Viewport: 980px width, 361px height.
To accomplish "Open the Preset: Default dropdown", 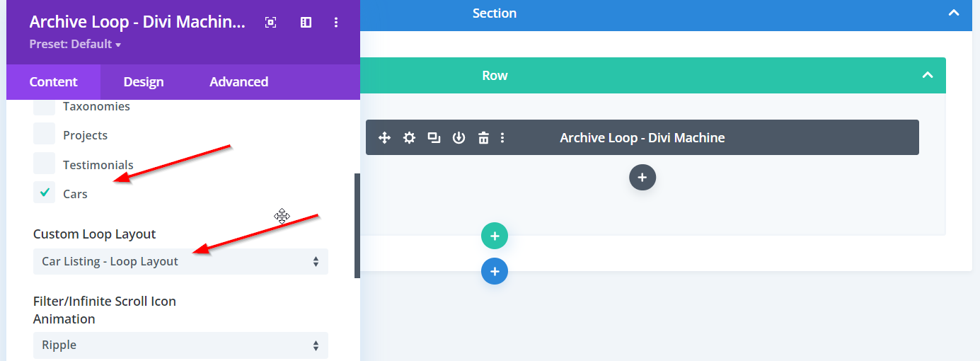I will point(75,45).
